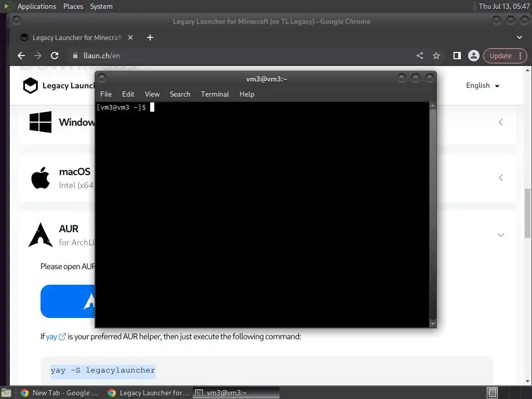Screen dimensions: 532x399
Task: Switch to Legacy Launcher taskbar entry
Action: click(x=149, y=393)
